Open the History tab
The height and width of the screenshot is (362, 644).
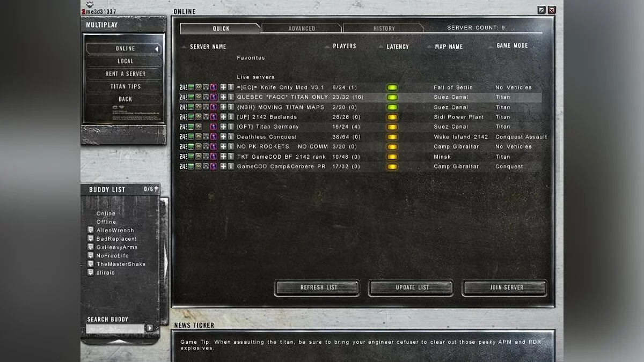(384, 28)
